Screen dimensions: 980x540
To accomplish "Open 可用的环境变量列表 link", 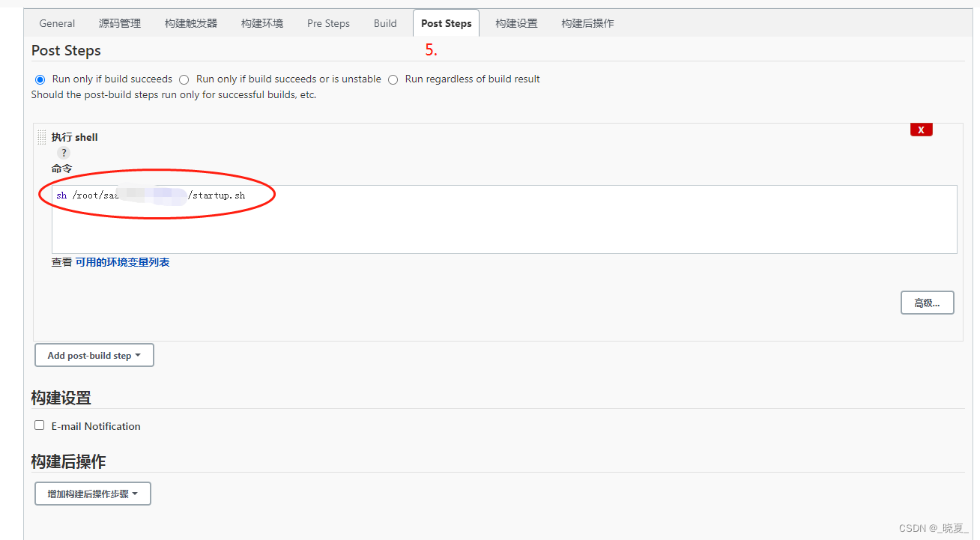I will tap(122, 262).
